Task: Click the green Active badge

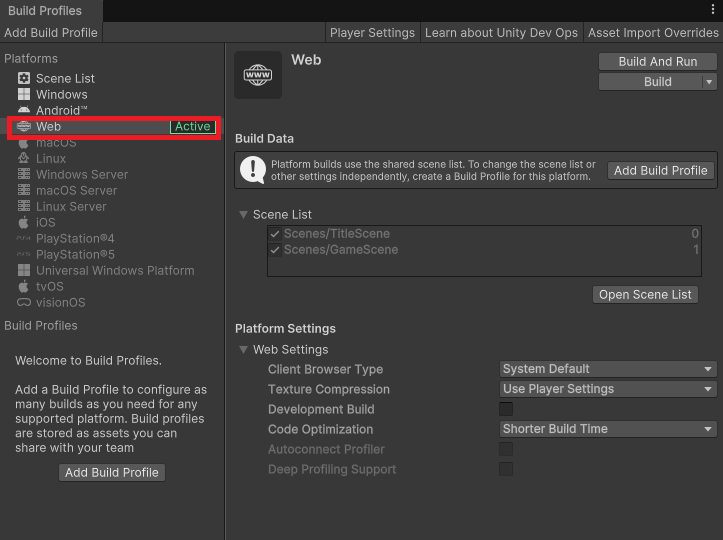Action: coord(193,126)
